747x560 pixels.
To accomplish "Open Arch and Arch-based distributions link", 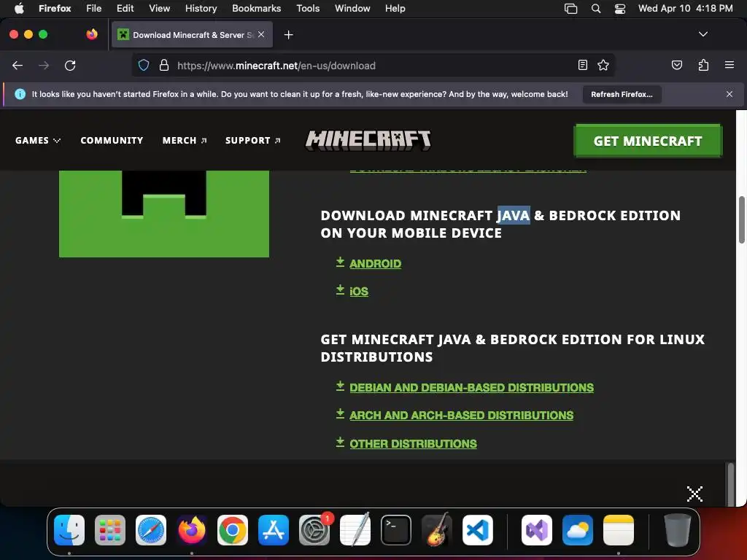I will 461,415.
